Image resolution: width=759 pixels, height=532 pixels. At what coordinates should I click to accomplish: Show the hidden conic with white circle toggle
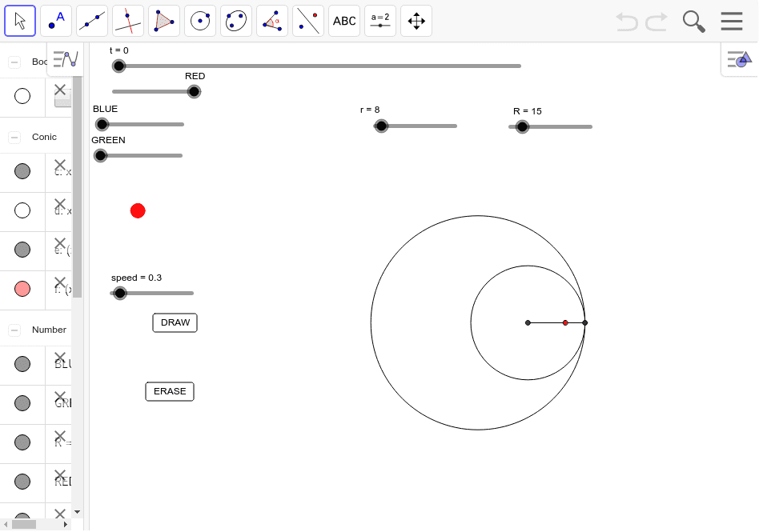pyautogui.click(x=22, y=210)
